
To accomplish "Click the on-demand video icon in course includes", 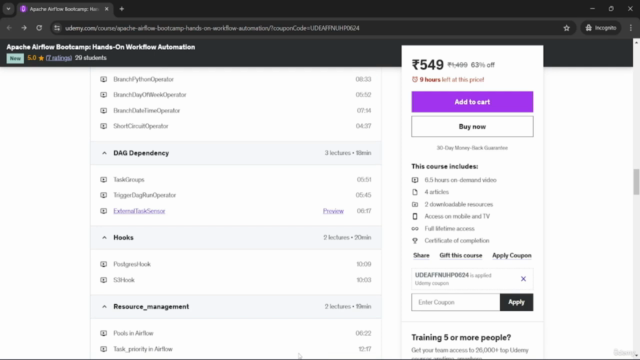I will [415, 180].
